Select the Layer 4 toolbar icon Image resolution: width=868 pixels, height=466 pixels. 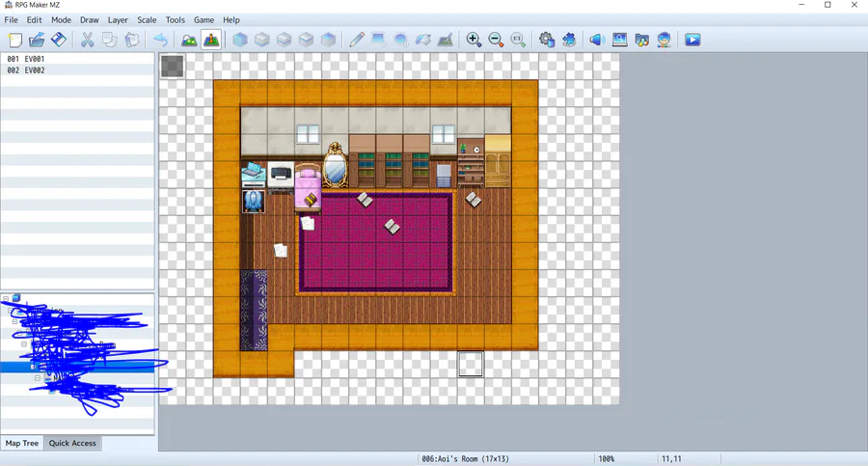click(328, 40)
